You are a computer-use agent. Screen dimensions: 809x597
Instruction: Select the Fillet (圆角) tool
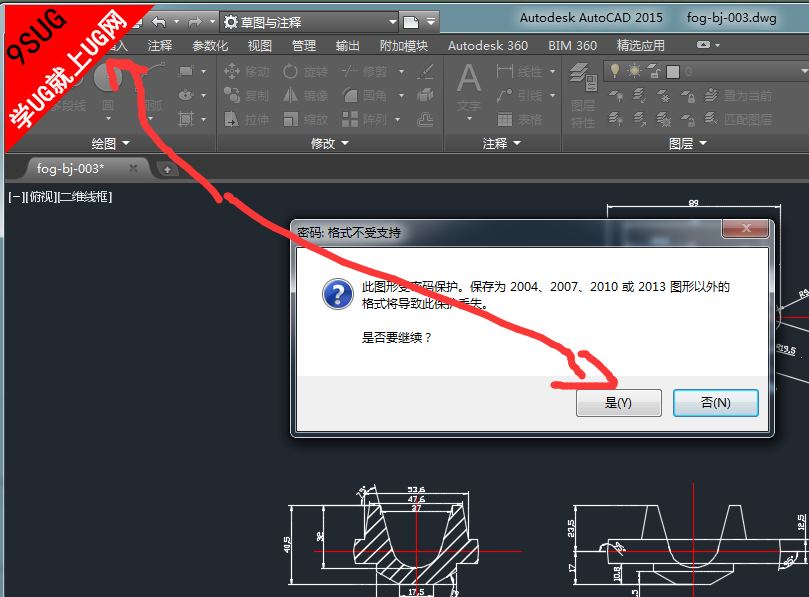coord(364,95)
